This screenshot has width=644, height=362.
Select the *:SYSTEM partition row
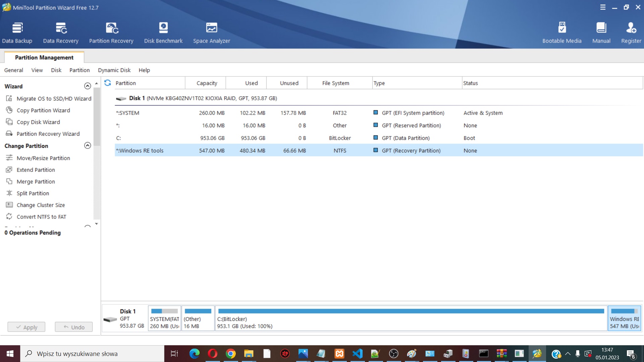(x=379, y=113)
